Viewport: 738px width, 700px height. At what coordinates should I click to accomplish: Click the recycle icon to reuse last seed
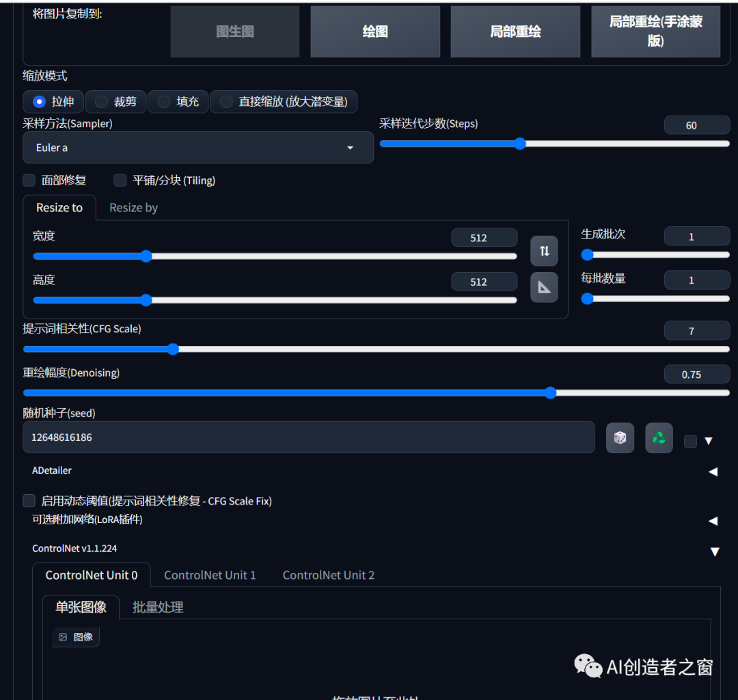click(659, 437)
